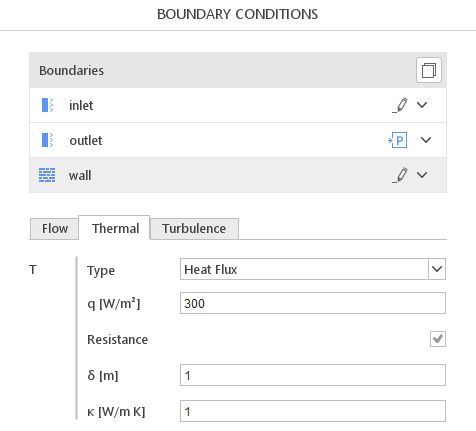Select the Thermal tab

coord(115,228)
